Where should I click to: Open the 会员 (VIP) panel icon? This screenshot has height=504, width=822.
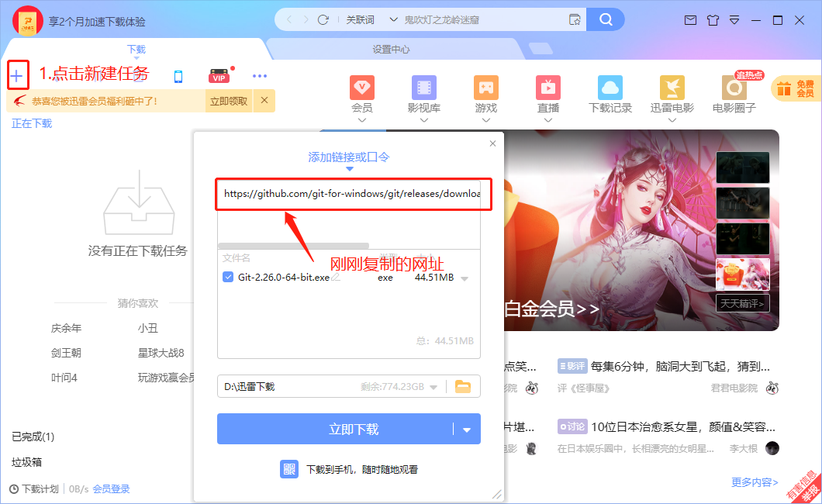click(x=361, y=87)
